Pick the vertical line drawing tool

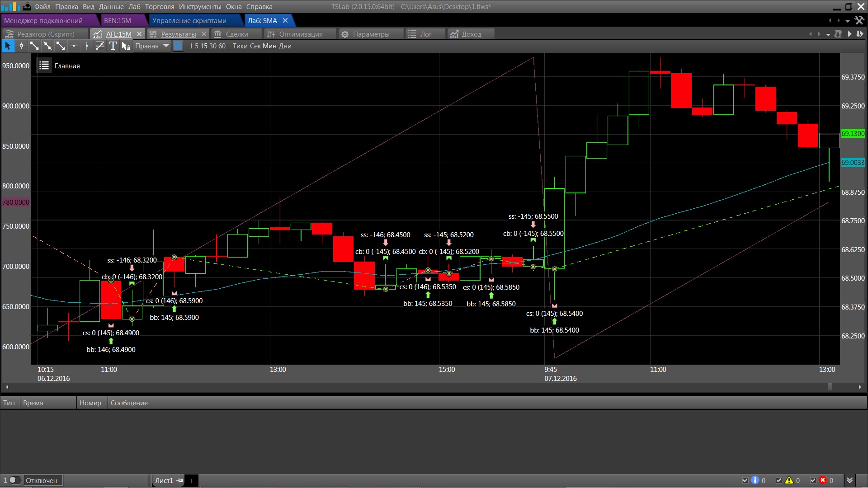[87, 46]
